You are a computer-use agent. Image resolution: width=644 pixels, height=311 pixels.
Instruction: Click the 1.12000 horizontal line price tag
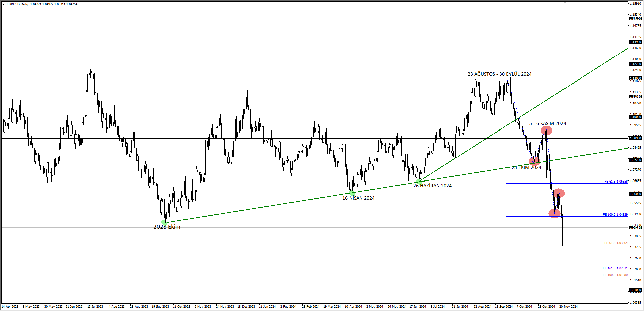click(x=635, y=79)
